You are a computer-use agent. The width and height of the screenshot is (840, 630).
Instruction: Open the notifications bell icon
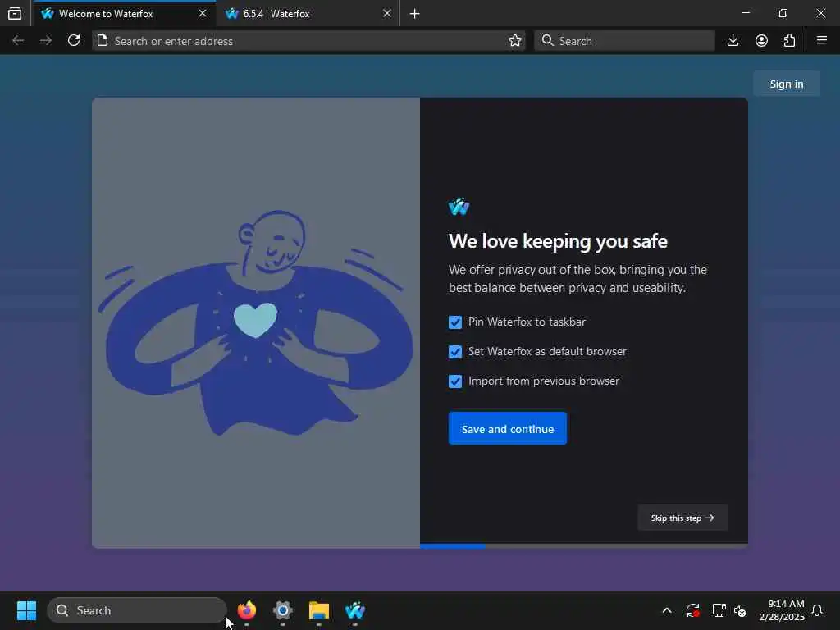click(817, 610)
